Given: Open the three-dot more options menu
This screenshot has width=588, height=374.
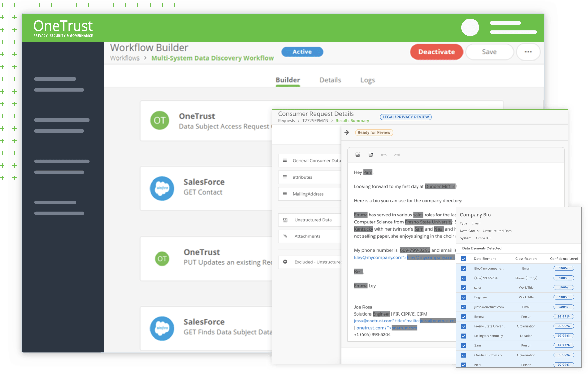Looking at the screenshot, I should (x=528, y=52).
